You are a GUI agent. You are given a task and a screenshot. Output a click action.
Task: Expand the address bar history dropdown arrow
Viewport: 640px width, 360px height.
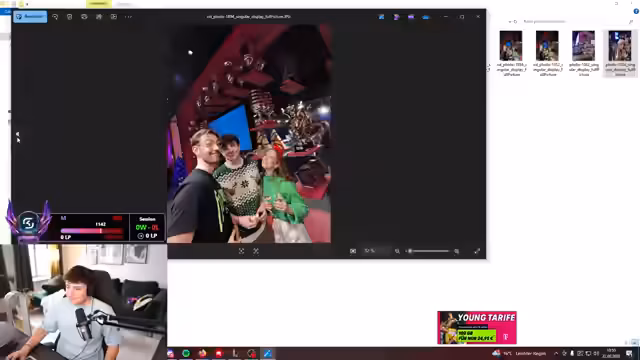point(510,22)
